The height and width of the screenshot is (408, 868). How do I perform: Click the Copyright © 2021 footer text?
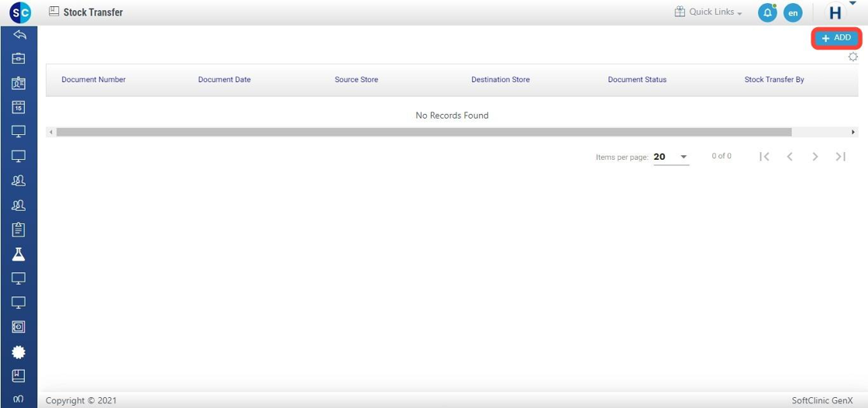pos(81,400)
